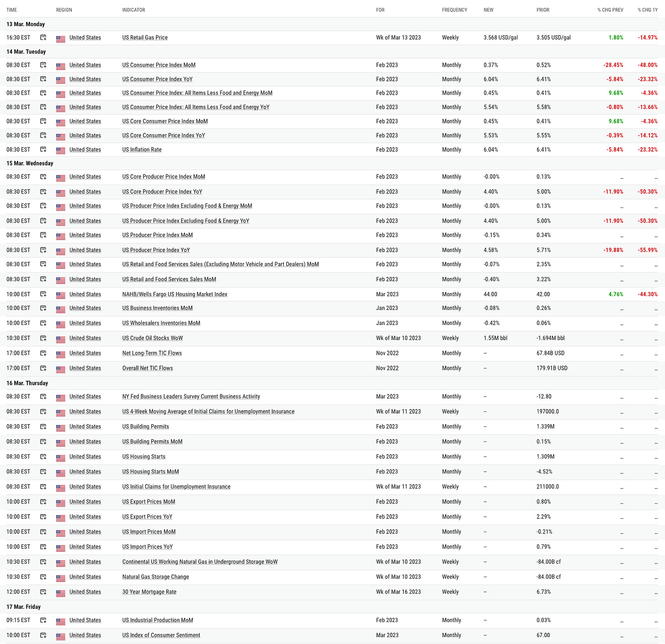Screen dimensions: 665x644
Task: Add US Retail Gas Price event to calendar
Action: pyautogui.click(x=43, y=37)
